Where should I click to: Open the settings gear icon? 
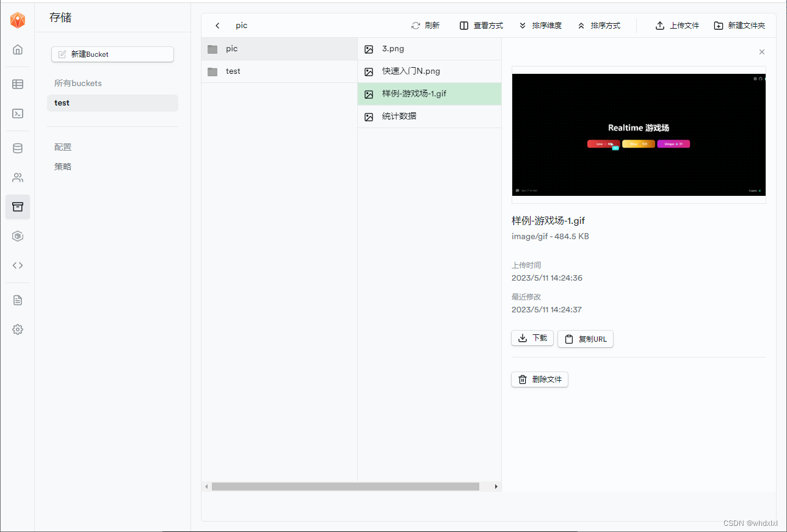point(17,329)
